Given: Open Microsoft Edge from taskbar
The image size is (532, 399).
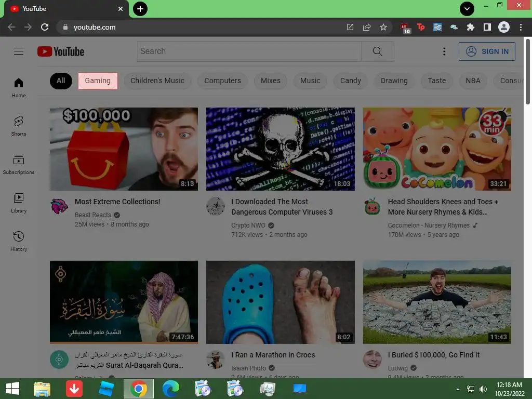Looking at the screenshot, I should coord(170,389).
